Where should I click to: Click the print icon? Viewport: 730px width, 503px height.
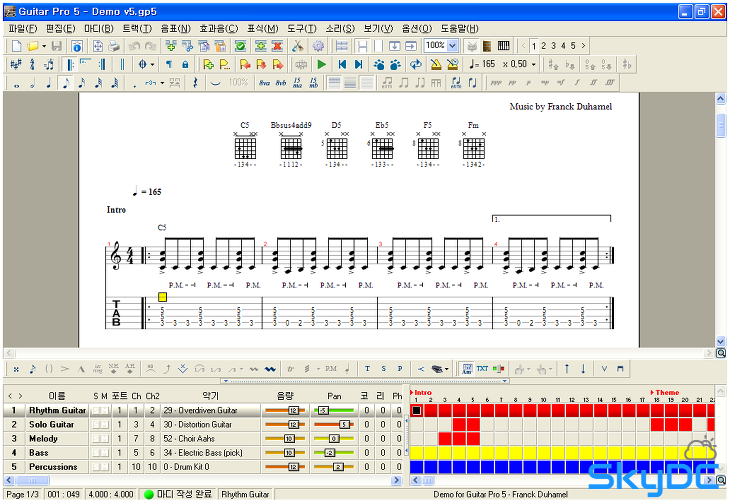coord(114,46)
